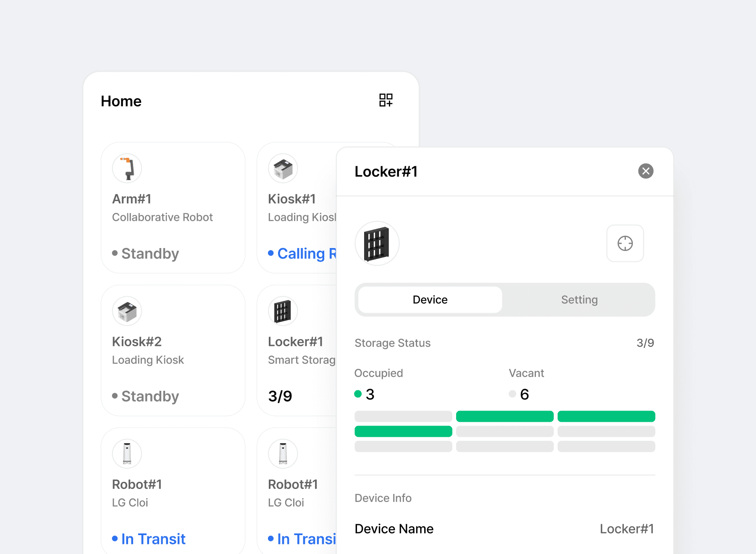The image size is (756, 554).
Task: Click the Kiosk#2 device icon
Action: pos(127,311)
